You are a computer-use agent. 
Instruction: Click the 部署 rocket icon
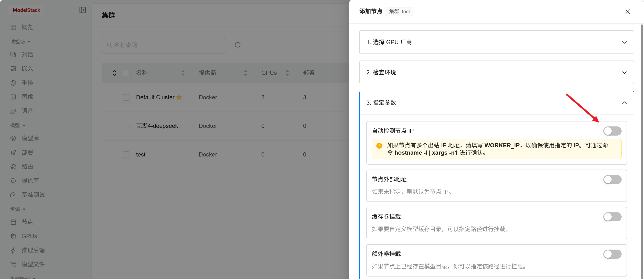13,152
